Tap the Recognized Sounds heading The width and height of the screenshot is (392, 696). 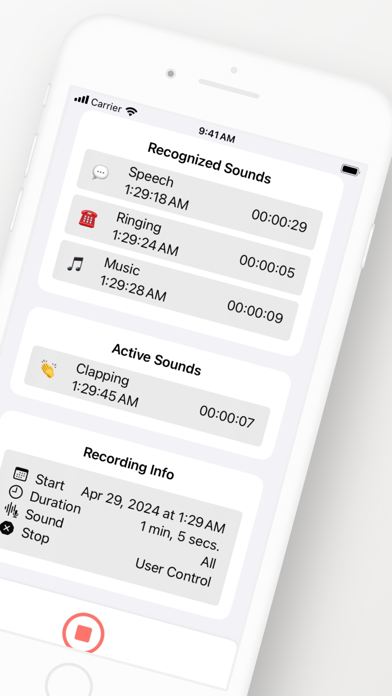[x=209, y=163]
